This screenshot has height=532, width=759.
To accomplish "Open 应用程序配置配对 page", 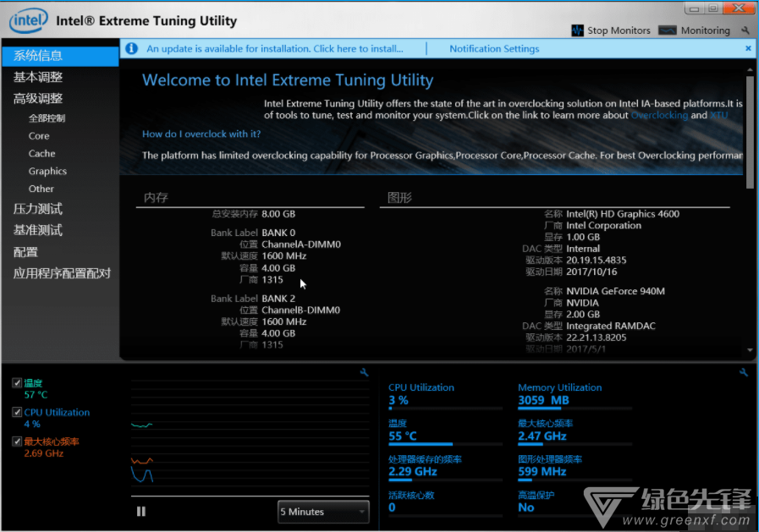I will tap(62, 273).
